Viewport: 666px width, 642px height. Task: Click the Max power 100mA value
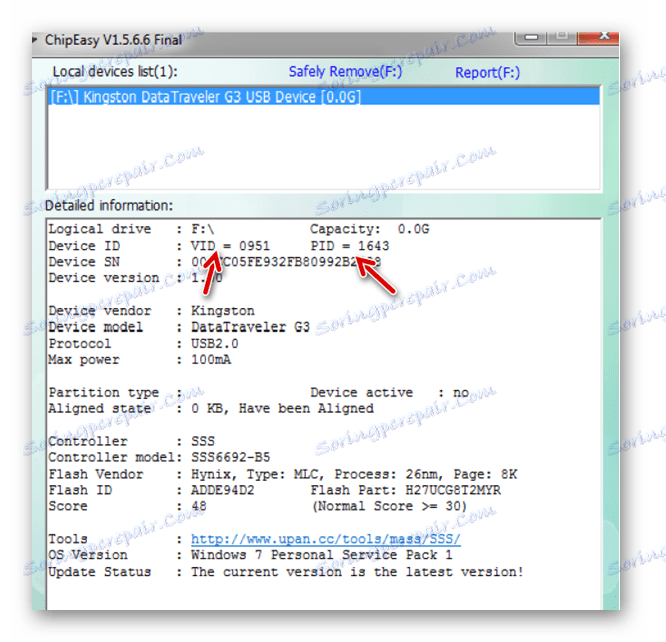(211, 360)
